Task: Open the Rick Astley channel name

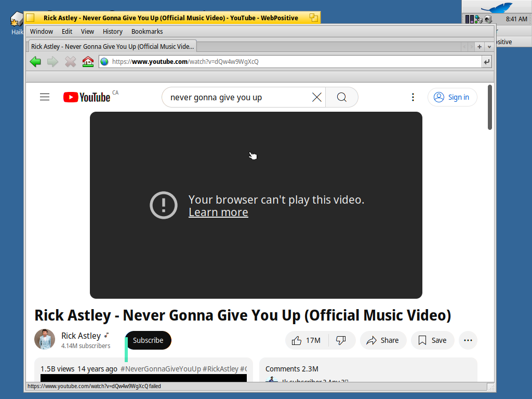Action: 81,336
